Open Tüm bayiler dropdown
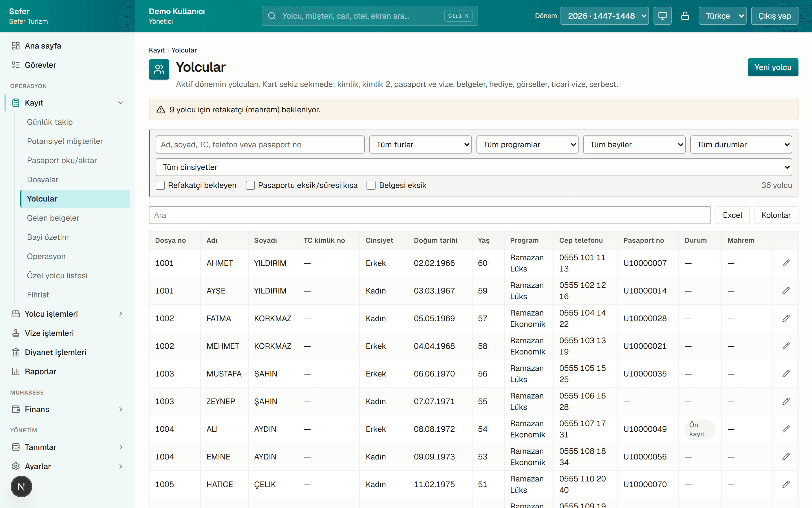Screen dimensions: 812x508 coord(634,144)
